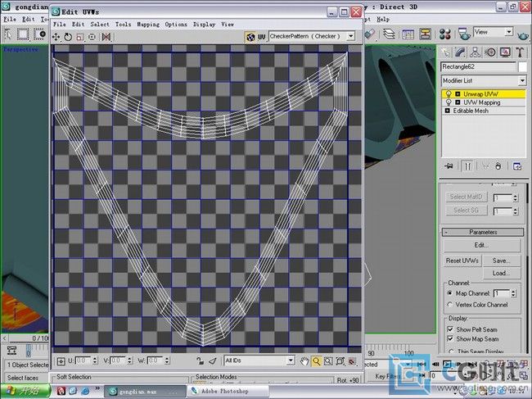The height and width of the screenshot is (399, 532).
Task: Switch to the Motion command panel tab
Action: (x=490, y=52)
